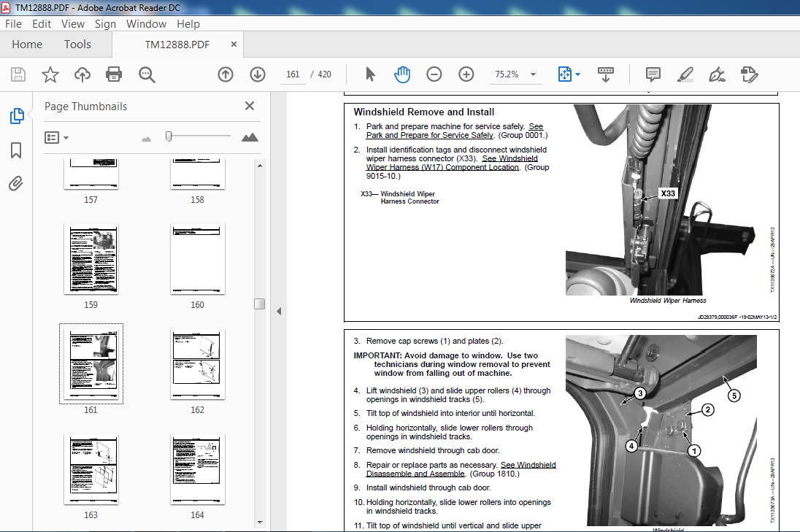Select the page 158 thumbnail
The height and width of the screenshot is (532, 800).
[x=198, y=174]
